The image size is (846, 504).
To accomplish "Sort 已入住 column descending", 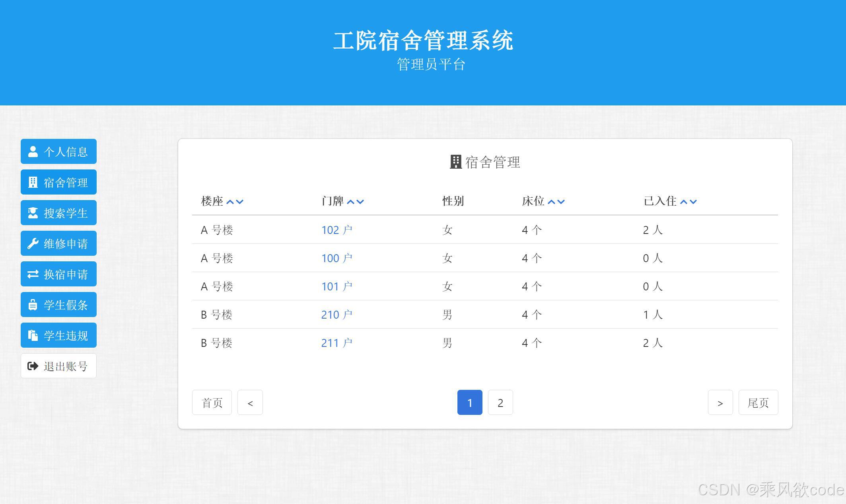I will tap(694, 201).
